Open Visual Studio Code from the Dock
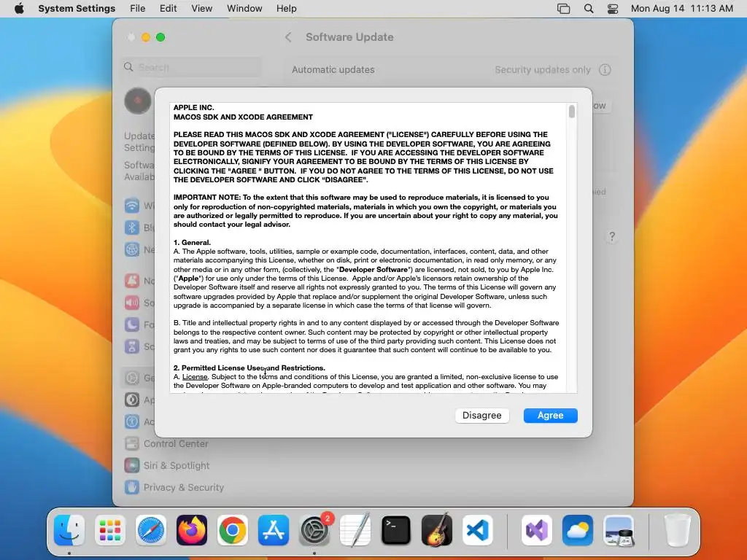Image resolution: width=747 pixels, height=560 pixels. click(x=477, y=530)
